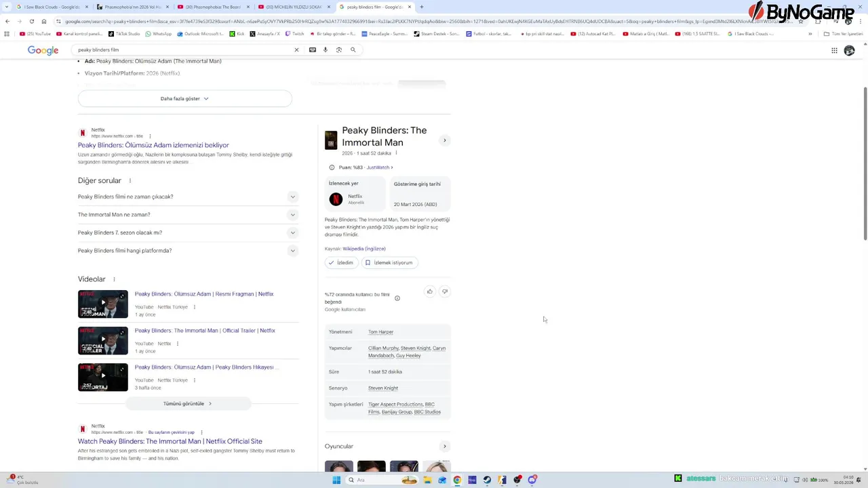
Task: Open the Google account avatar menu
Action: tap(849, 50)
